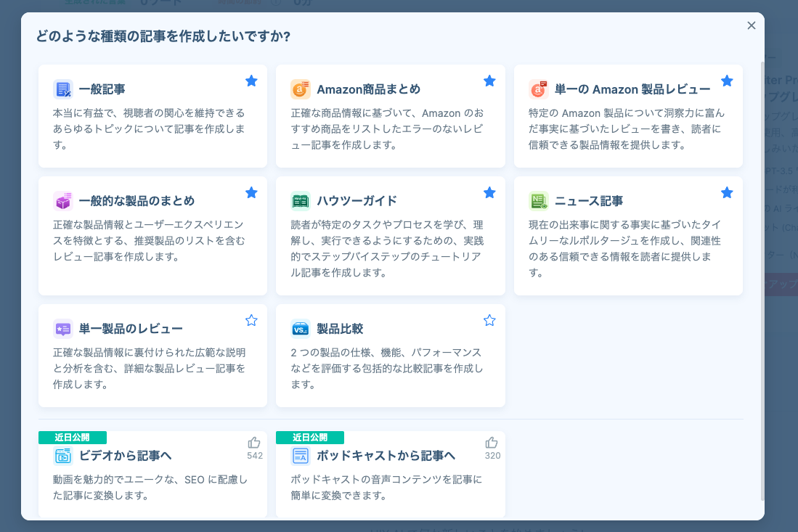Select ハウツーガイド title
The height and width of the screenshot is (532, 798).
[357, 202]
